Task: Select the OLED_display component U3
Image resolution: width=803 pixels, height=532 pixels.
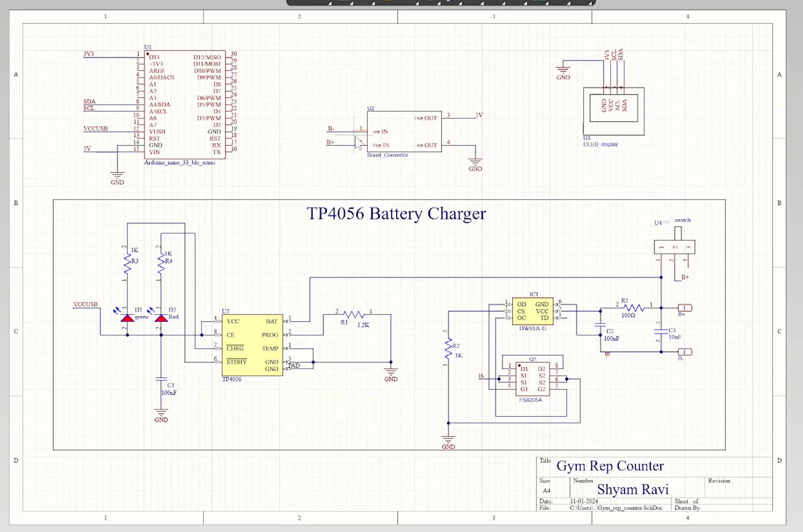Action: pos(613,111)
